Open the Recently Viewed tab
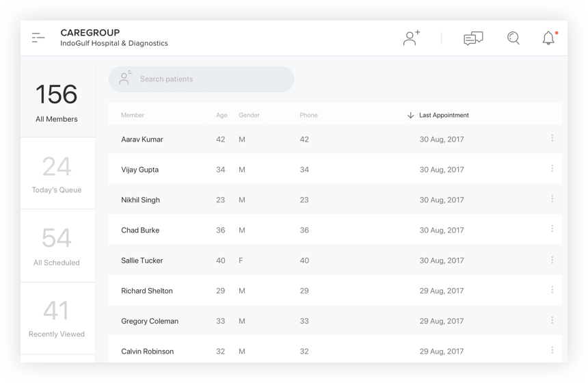Image resolution: width=588 pixels, height=383 pixels. pyautogui.click(x=57, y=318)
